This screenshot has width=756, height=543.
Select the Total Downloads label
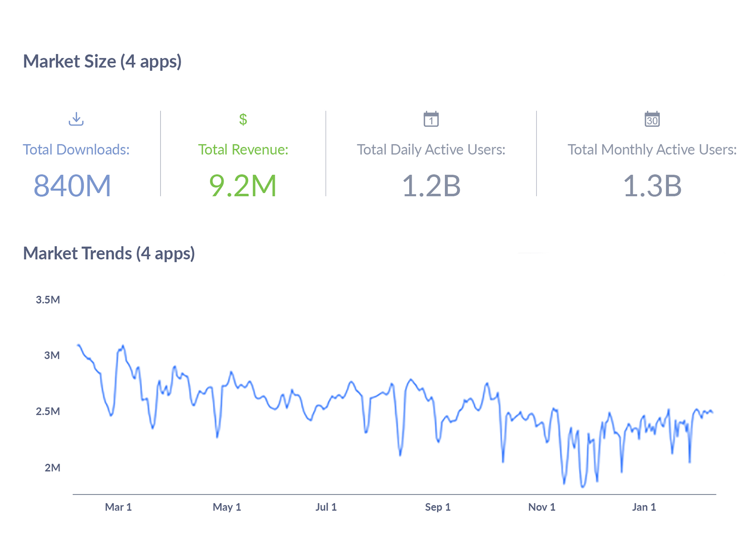[76, 150]
